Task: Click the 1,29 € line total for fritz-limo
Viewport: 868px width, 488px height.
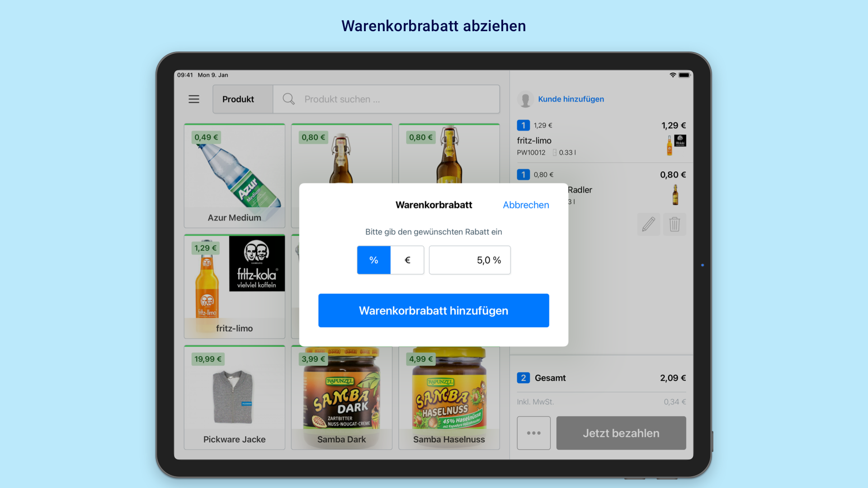Action: click(x=674, y=125)
